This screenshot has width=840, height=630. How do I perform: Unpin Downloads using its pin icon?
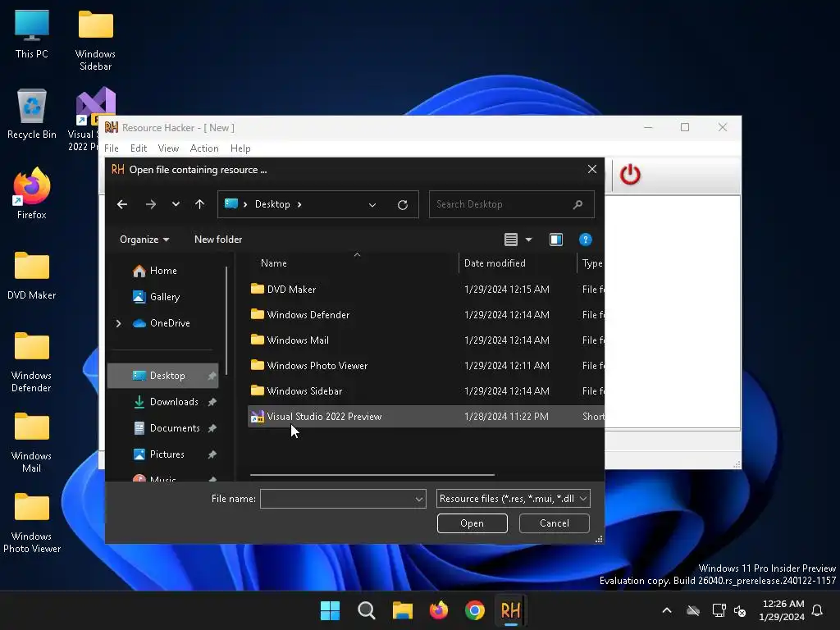[212, 402]
